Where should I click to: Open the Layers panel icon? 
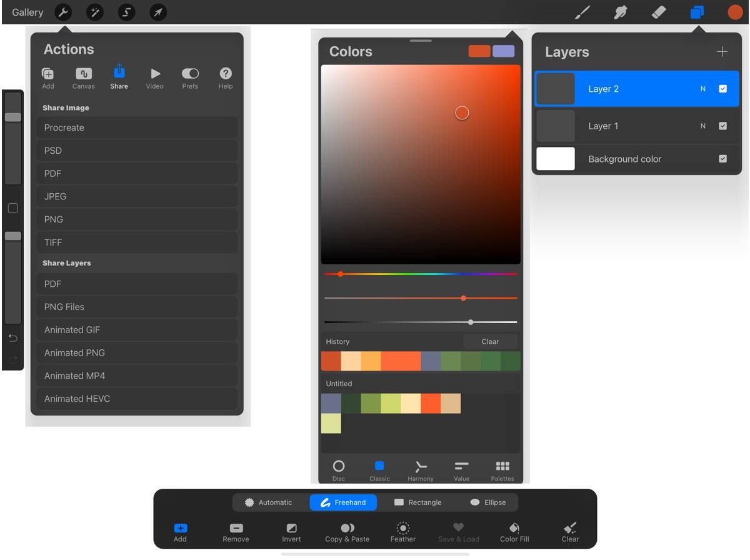[x=697, y=12]
